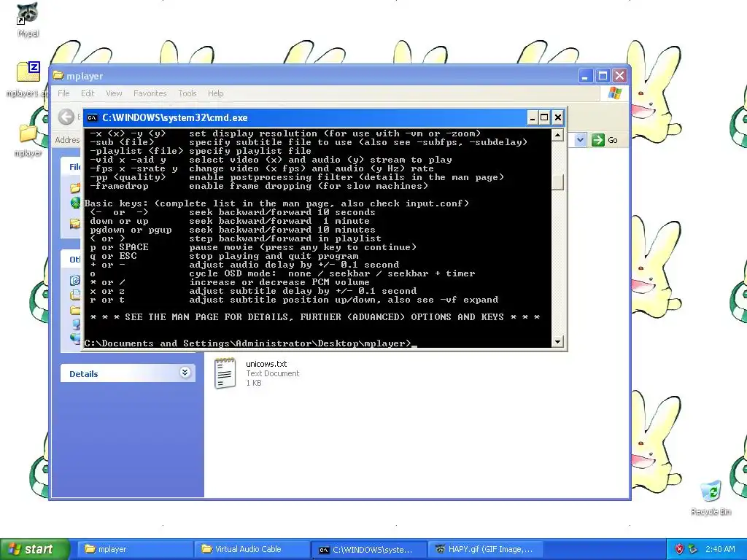Open the Mypal desktop shortcut
Screen dimensions: 747x560
[x=28, y=19]
